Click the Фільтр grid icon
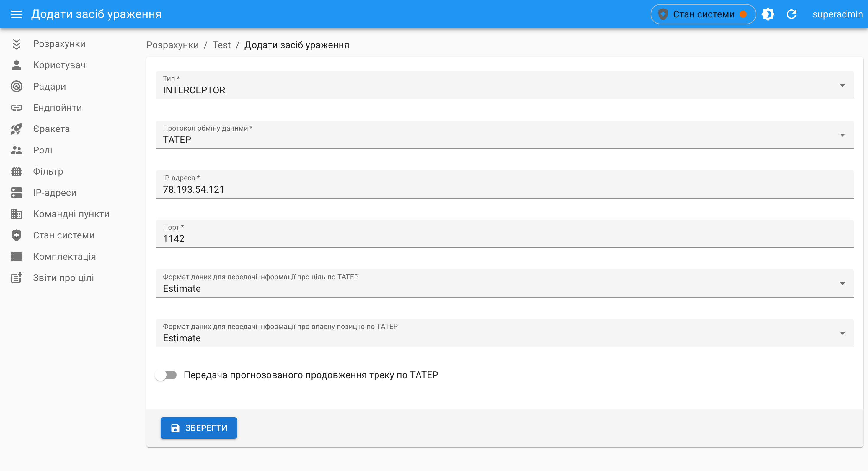The height and width of the screenshot is (471, 868). (x=16, y=171)
